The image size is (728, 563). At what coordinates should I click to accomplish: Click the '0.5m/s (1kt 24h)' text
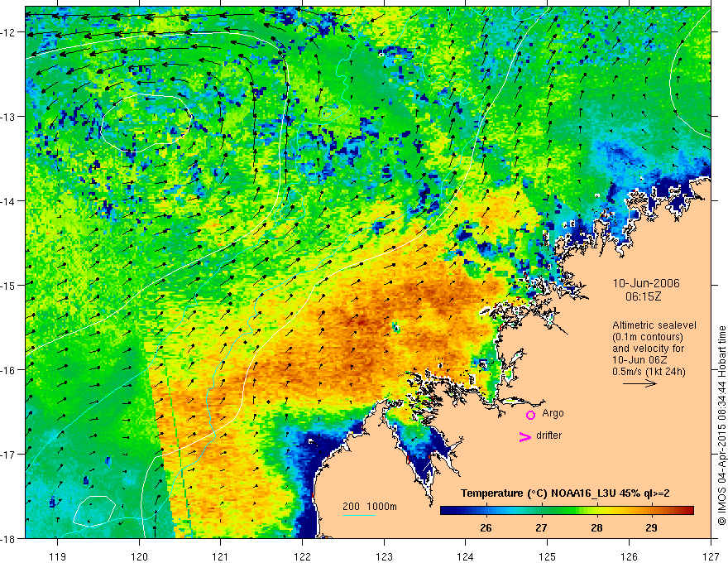pos(649,372)
